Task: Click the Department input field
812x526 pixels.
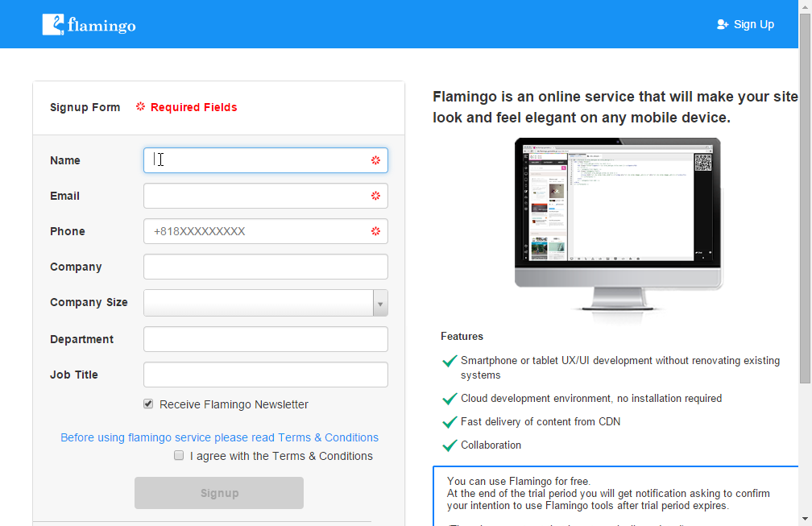Action: (266, 339)
